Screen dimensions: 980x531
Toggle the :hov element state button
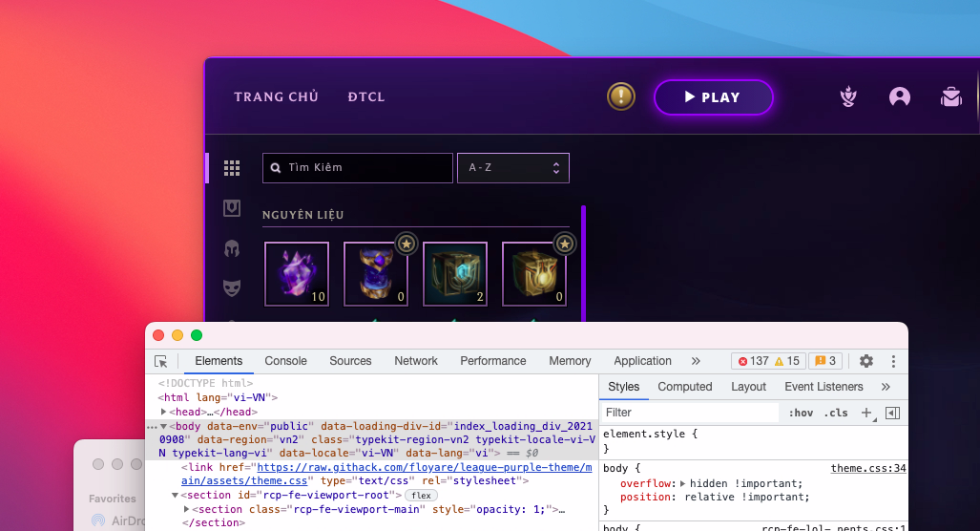(x=801, y=413)
